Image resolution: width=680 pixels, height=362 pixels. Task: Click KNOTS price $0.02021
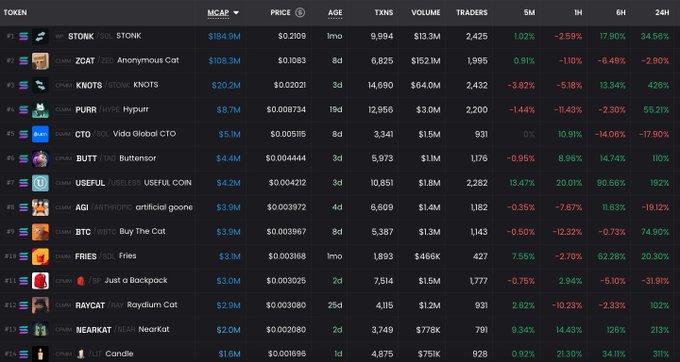click(x=290, y=85)
